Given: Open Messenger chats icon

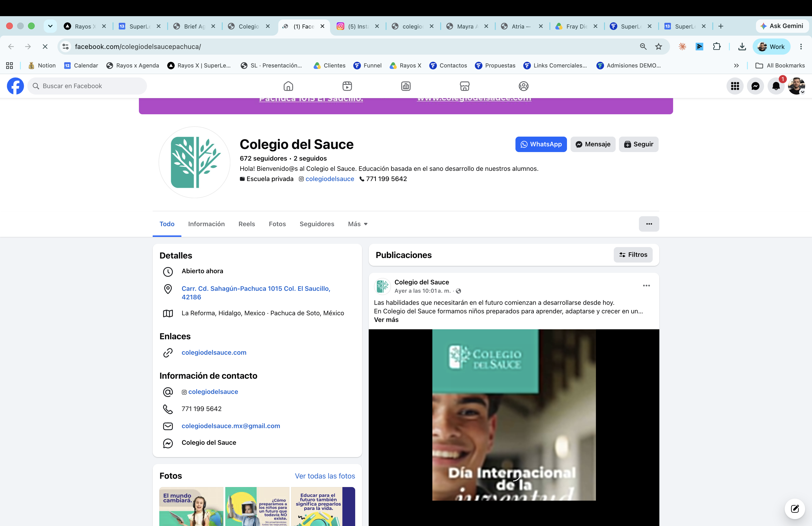Looking at the screenshot, I should [x=755, y=86].
